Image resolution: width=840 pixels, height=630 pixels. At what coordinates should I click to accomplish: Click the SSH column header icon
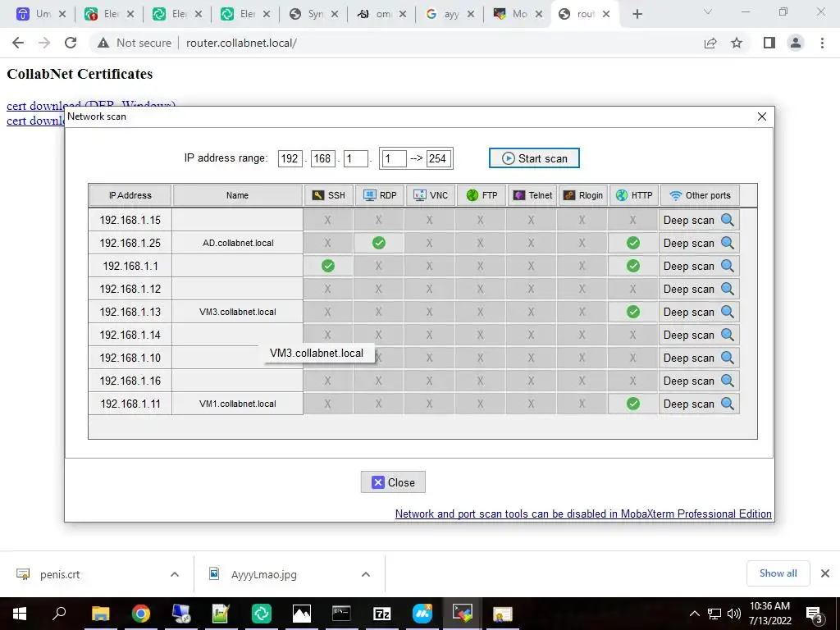318,195
